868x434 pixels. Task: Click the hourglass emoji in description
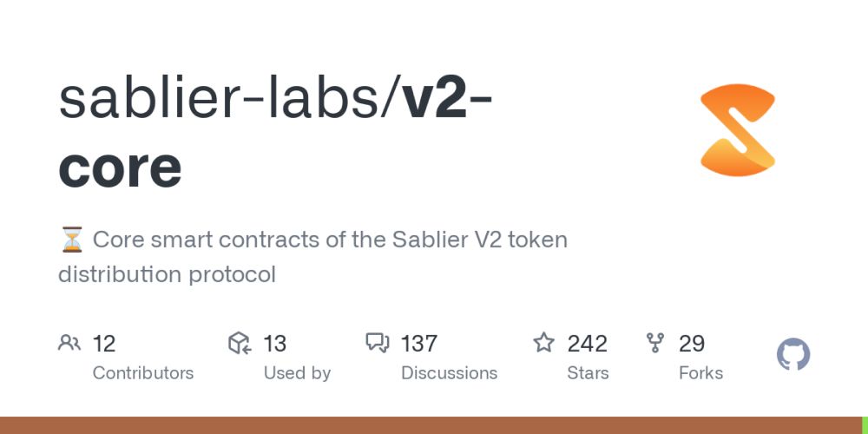[x=72, y=240]
